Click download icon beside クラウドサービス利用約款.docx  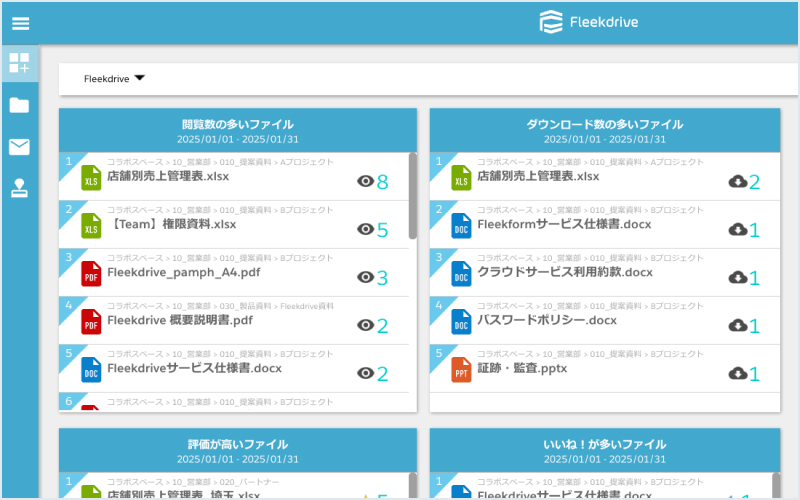coord(738,277)
